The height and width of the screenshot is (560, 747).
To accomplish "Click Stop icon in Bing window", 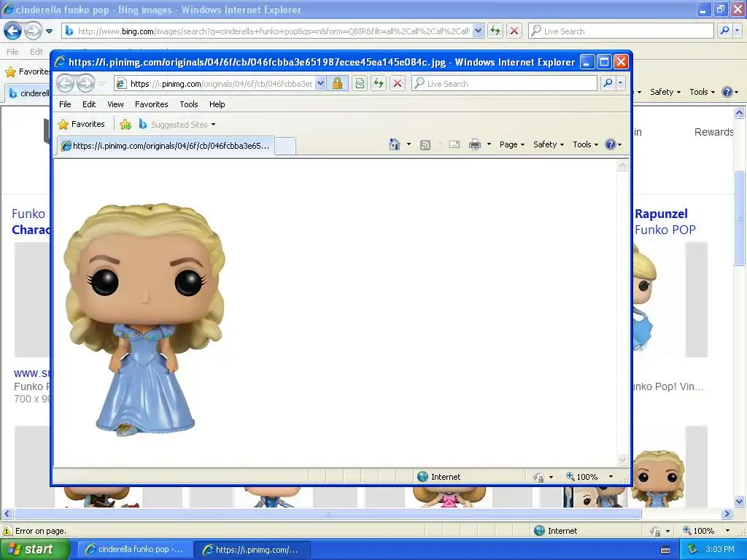I will click(514, 31).
